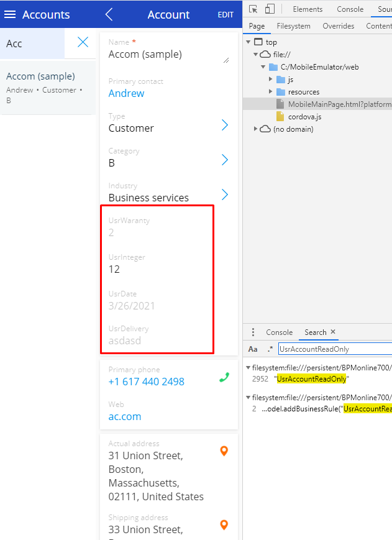392x540 pixels.
Task: Open Accom (sample) list item
Action: coord(48,88)
